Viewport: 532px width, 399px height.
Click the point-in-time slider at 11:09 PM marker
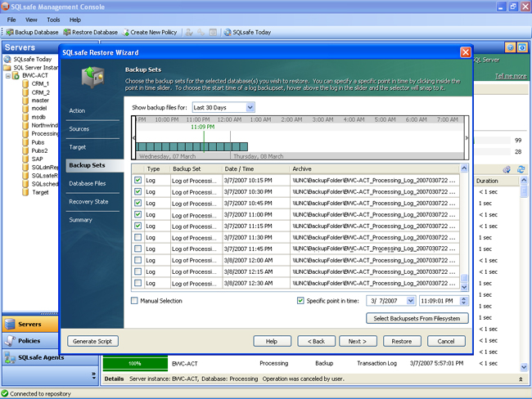tap(204, 141)
